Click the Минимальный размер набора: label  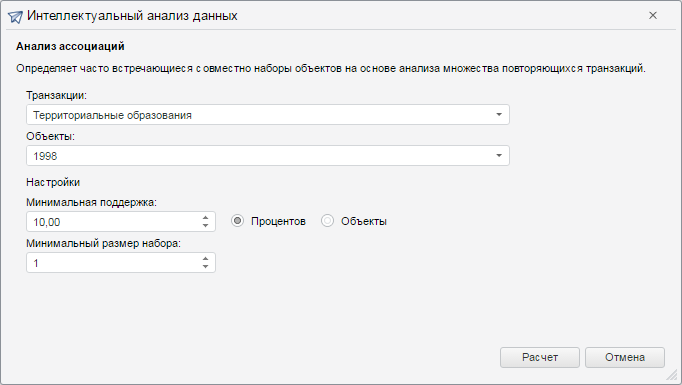click(104, 243)
